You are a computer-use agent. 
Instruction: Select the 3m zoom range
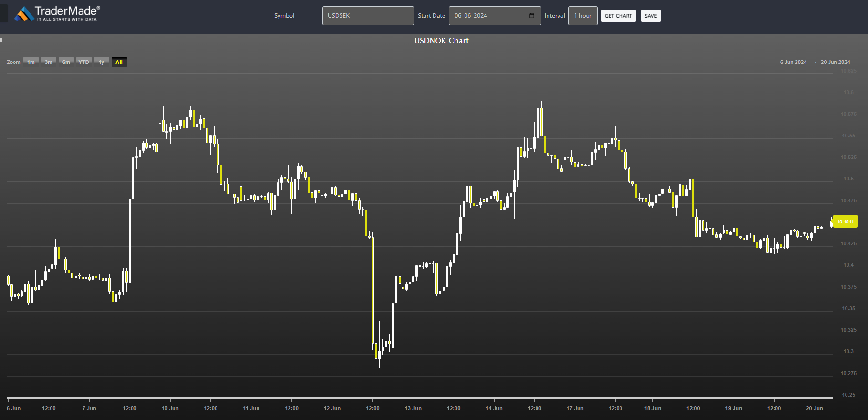coord(49,62)
